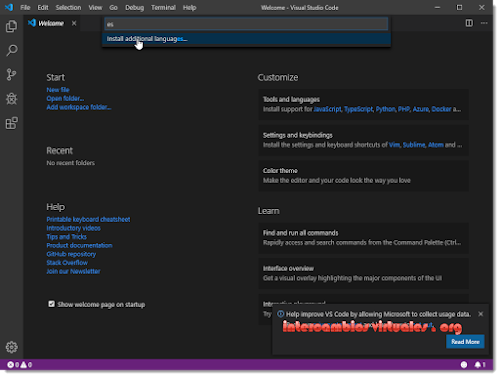Open notifications bell in status bar
This screenshot has height=377, width=500.
pos(480,365)
